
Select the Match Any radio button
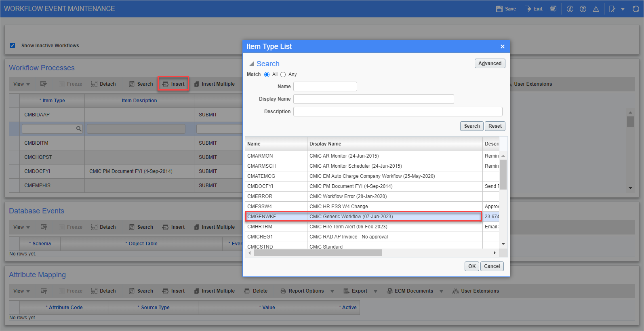point(283,74)
